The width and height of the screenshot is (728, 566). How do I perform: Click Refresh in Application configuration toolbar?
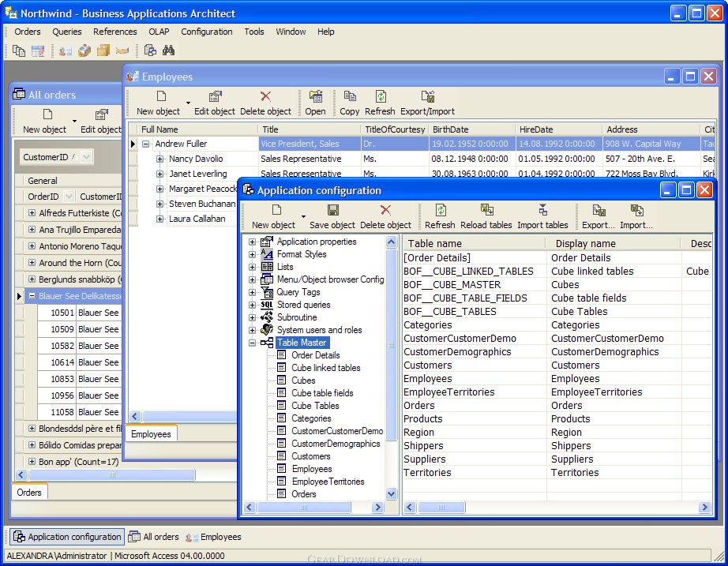(x=440, y=216)
